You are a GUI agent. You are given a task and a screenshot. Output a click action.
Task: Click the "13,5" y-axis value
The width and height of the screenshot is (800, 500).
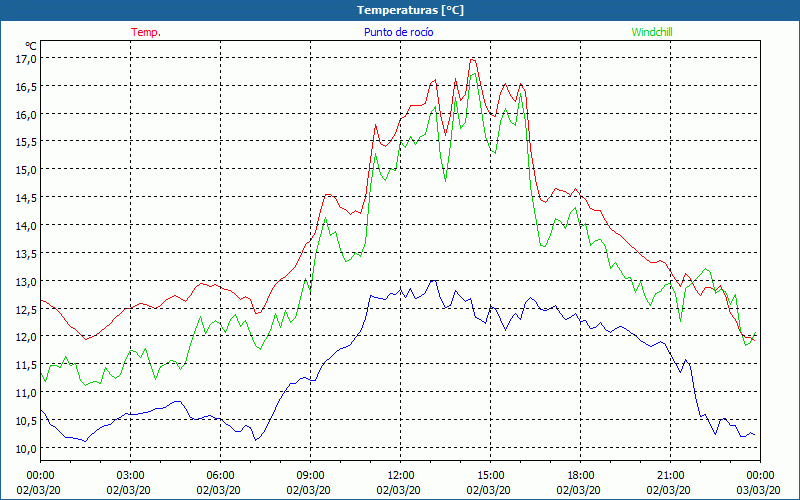26,254
